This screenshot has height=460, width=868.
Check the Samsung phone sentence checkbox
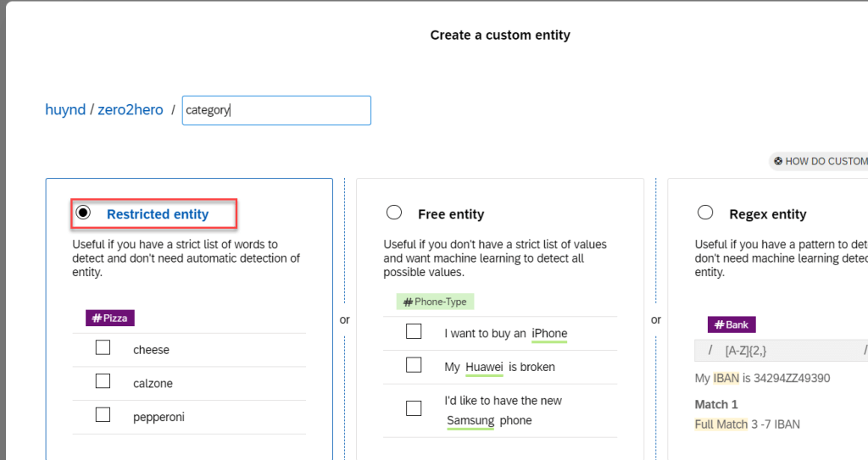pyautogui.click(x=414, y=408)
